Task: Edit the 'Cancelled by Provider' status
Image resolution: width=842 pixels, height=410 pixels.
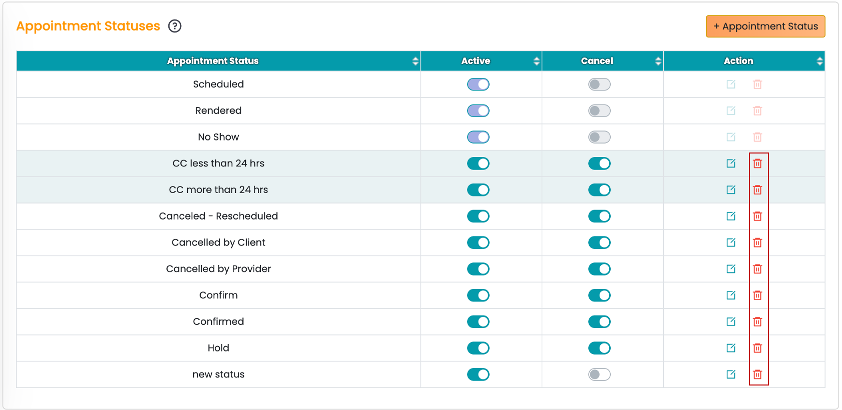Action: 730,268
